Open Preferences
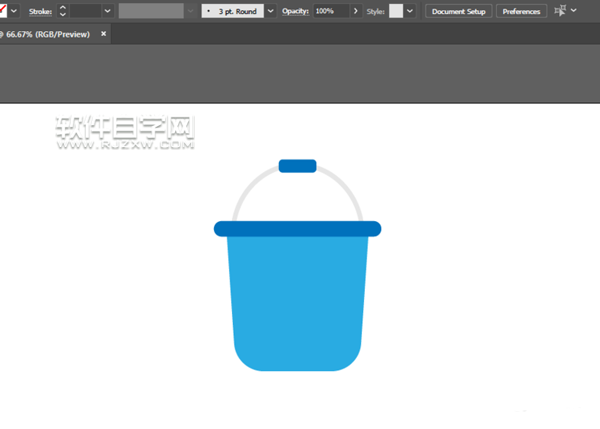600x429 pixels. click(x=521, y=11)
